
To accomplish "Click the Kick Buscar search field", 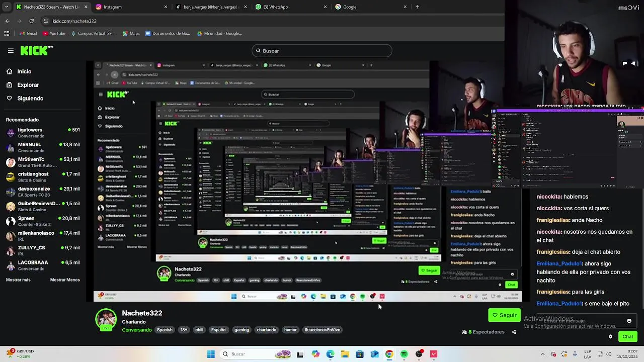I will (x=321, y=51).
